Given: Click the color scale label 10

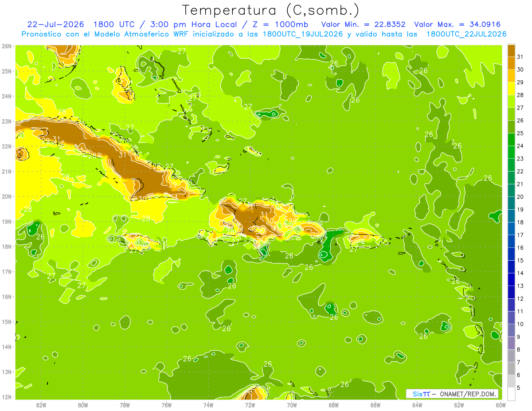Looking at the screenshot, I should point(520,324).
